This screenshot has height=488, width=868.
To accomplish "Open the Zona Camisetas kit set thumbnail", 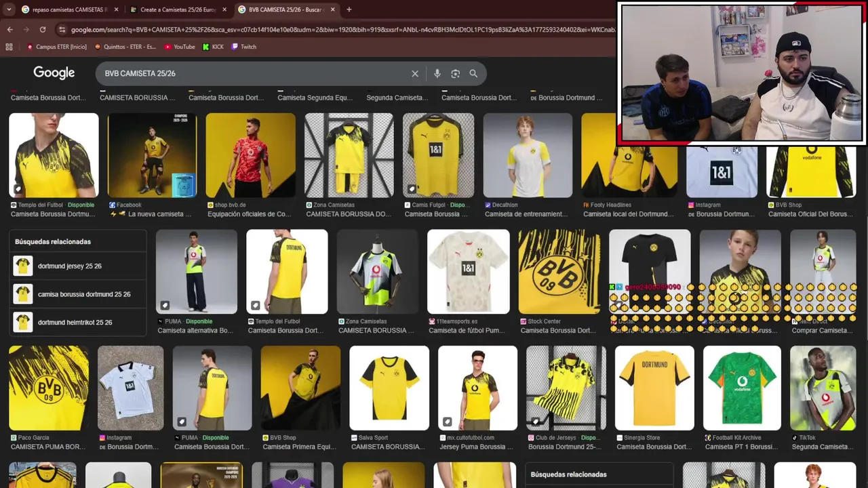I will (349, 155).
